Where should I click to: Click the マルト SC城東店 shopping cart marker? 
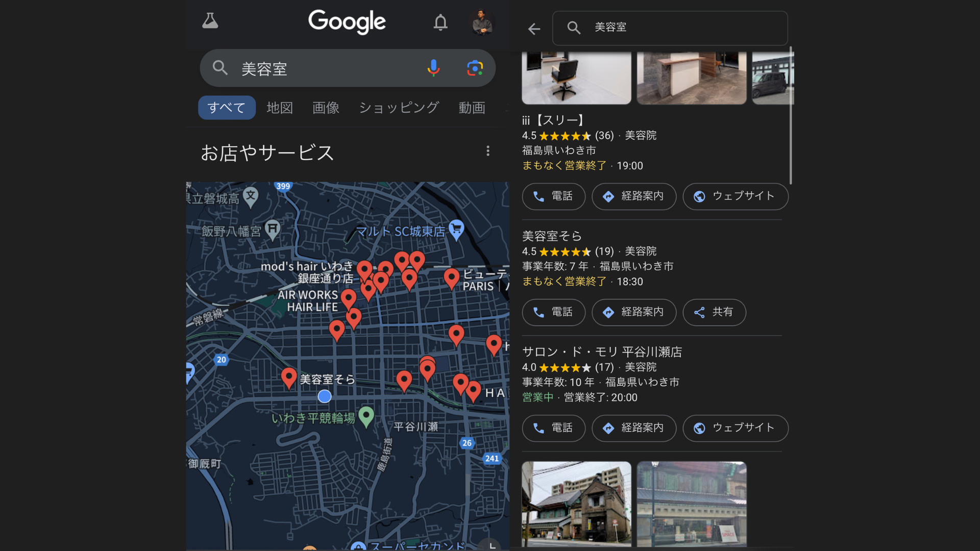tap(456, 230)
